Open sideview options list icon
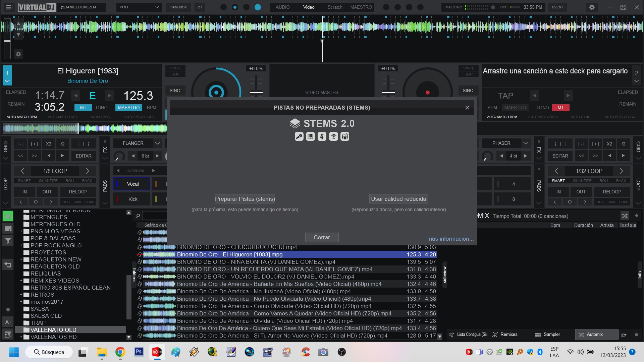Screen dimensions: 644x362 [624, 335]
